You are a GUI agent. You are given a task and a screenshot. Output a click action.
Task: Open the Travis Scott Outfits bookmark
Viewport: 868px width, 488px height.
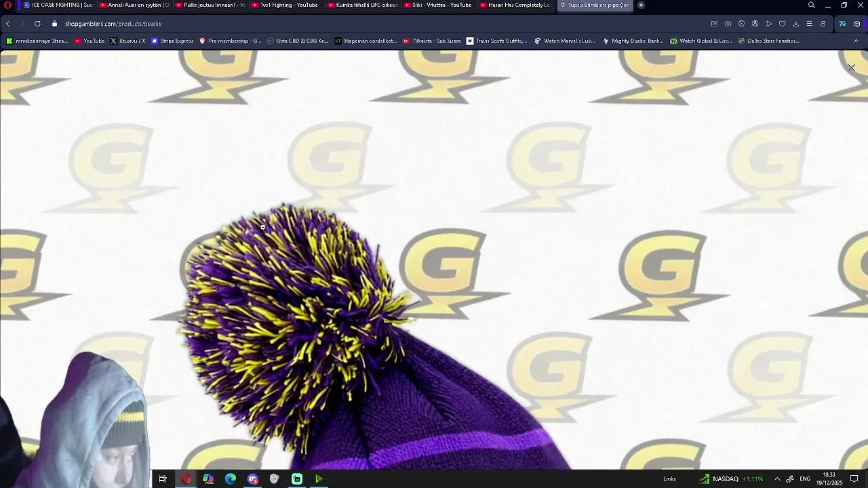[496, 41]
